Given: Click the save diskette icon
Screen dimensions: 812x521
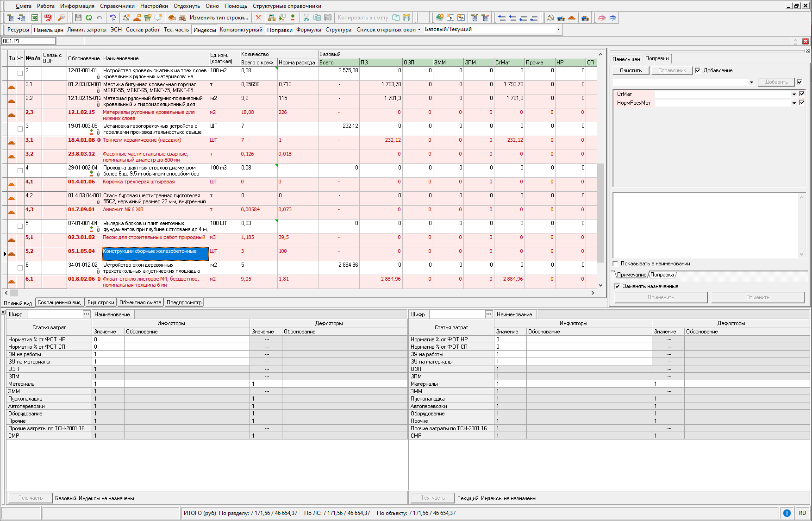Looking at the screenshot, I should [x=78, y=18].
